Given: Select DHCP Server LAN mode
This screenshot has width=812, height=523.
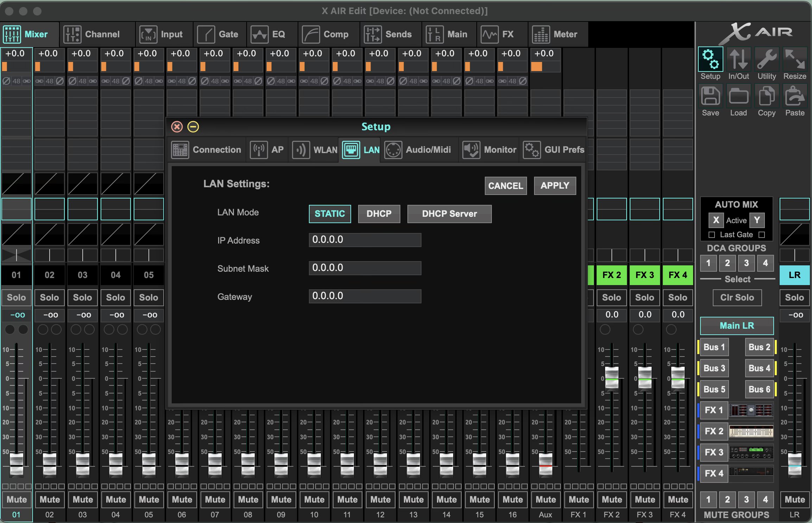Looking at the screenshot, I should pos(449,214).
